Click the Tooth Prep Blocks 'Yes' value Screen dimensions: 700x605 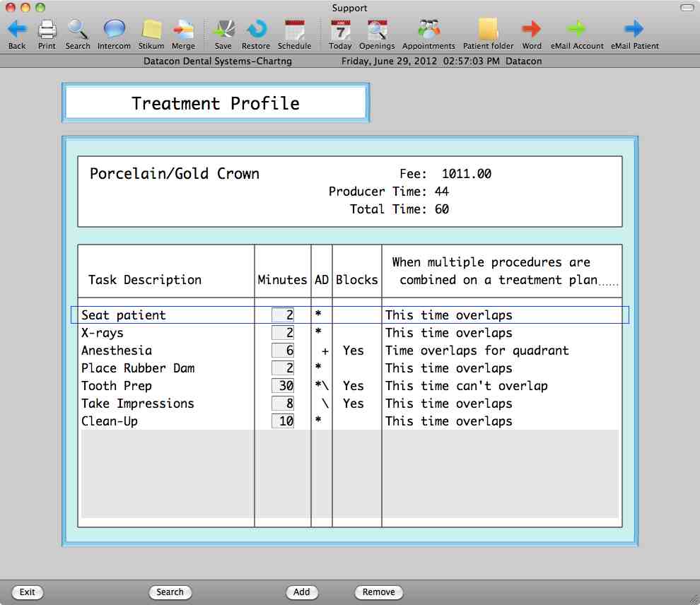pyautogui.click(x=353, y=385)
